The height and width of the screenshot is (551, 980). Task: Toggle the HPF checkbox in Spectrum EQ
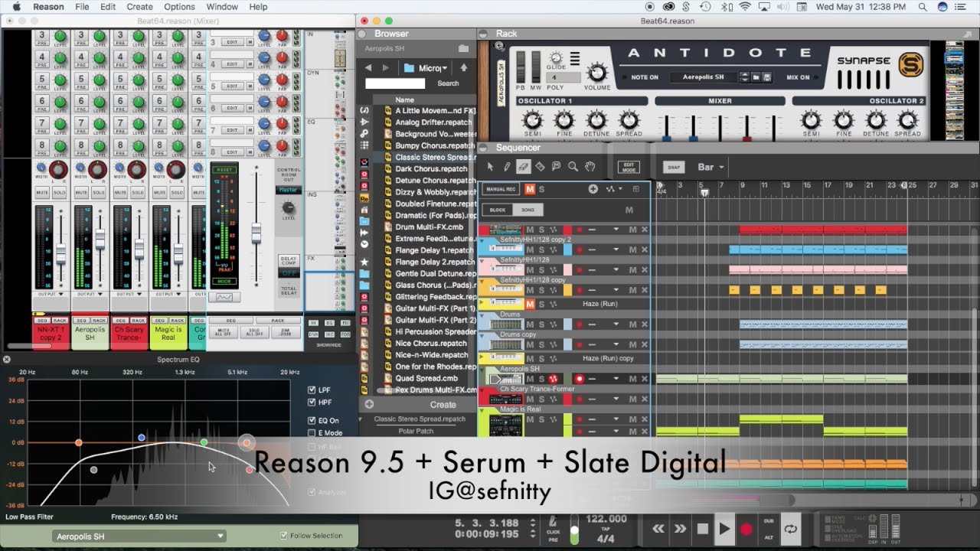coord(312,403)
